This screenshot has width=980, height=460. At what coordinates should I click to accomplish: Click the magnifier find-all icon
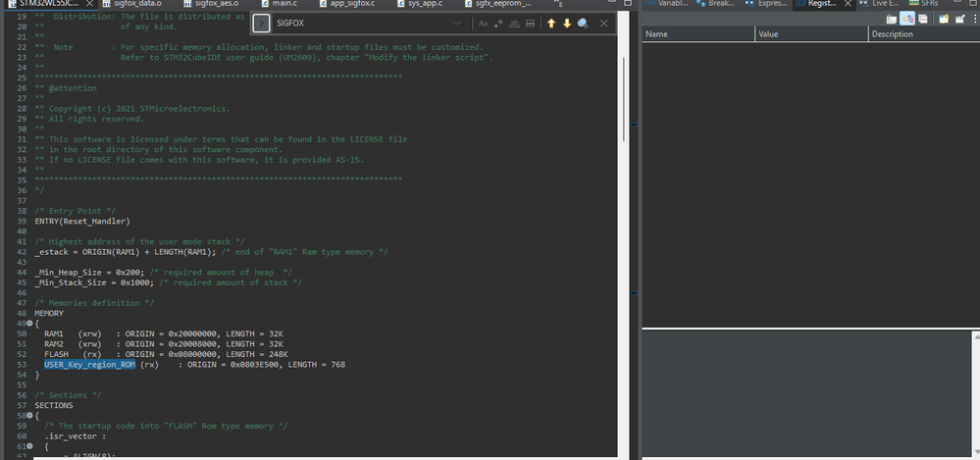coord(583,24)
